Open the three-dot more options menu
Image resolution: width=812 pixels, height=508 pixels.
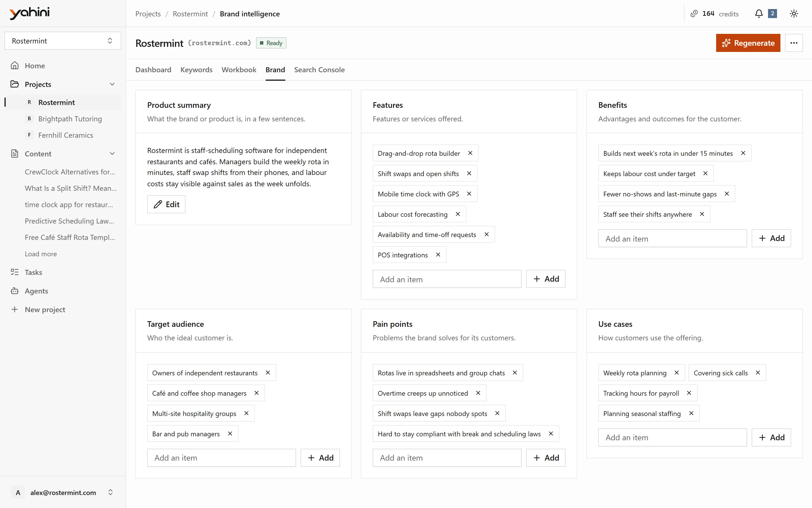(794, 43)
